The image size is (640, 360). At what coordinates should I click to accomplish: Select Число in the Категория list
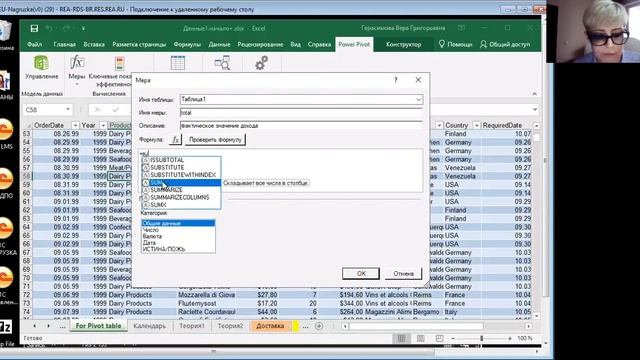(x=178, y=230)
